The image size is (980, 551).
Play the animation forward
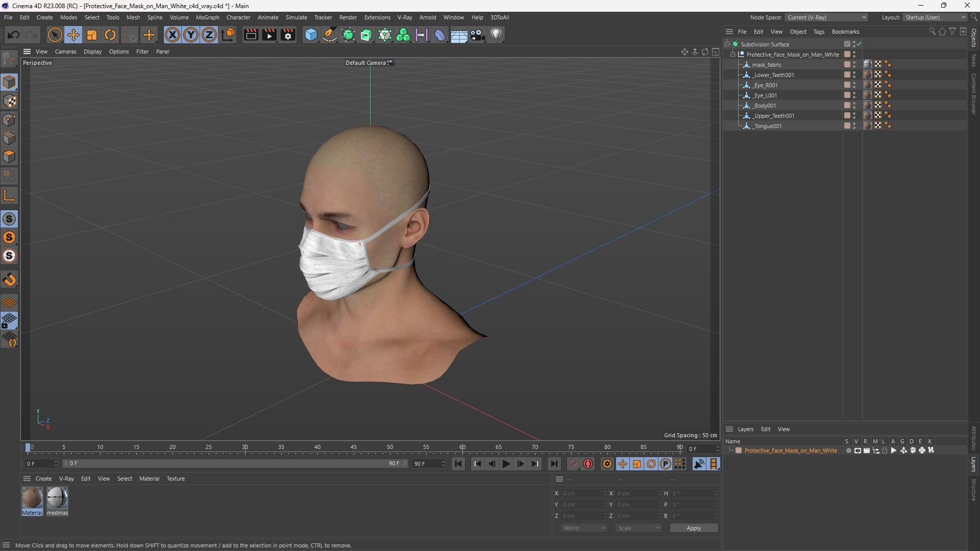[x=506, y=464]
